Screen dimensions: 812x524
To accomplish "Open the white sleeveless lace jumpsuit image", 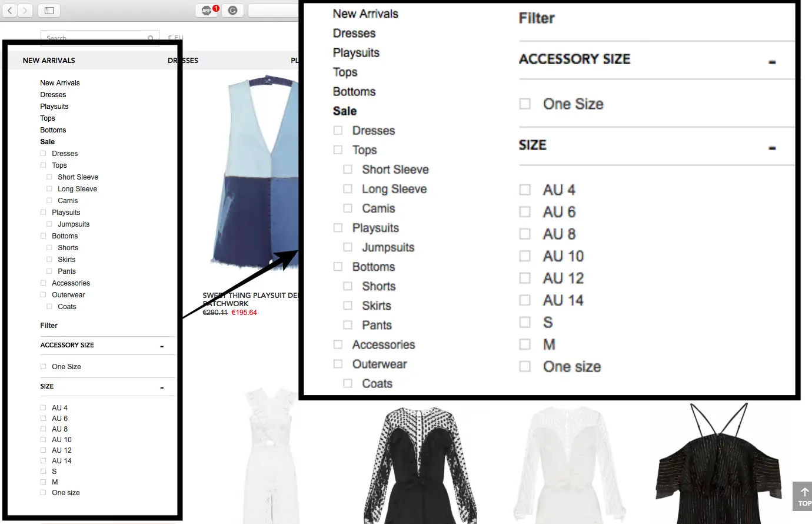I will point(272,456).
